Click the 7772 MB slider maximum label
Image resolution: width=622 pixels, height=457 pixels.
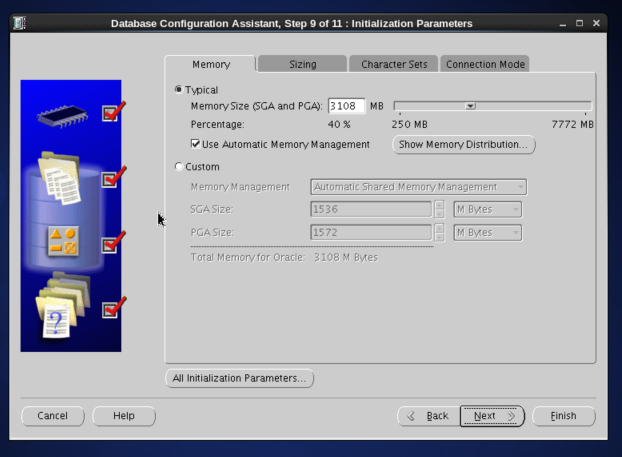(x=572, y=125)
